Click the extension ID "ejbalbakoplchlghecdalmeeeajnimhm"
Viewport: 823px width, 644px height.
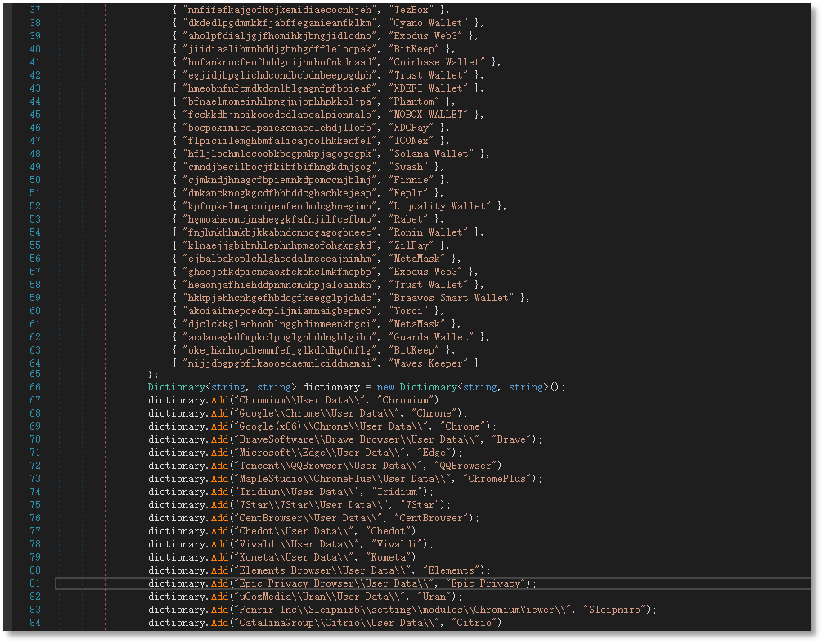point(280,259)
